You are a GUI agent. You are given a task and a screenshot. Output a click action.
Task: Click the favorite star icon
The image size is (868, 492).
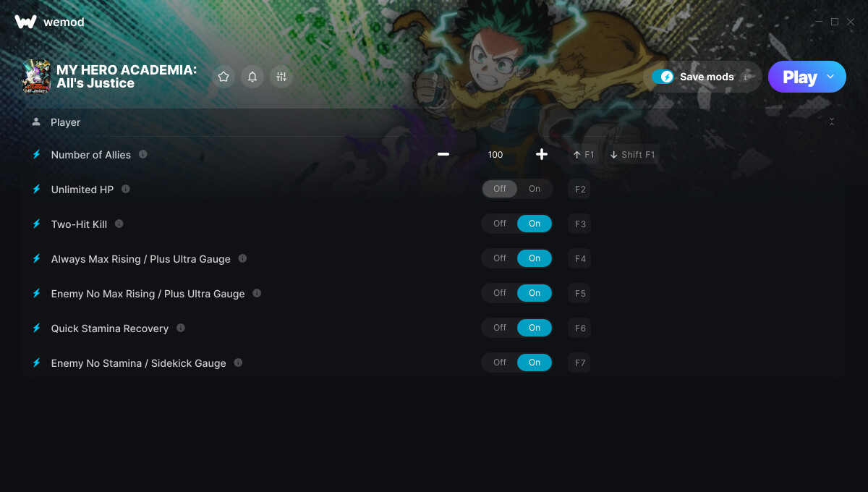(x=224, y=77)
